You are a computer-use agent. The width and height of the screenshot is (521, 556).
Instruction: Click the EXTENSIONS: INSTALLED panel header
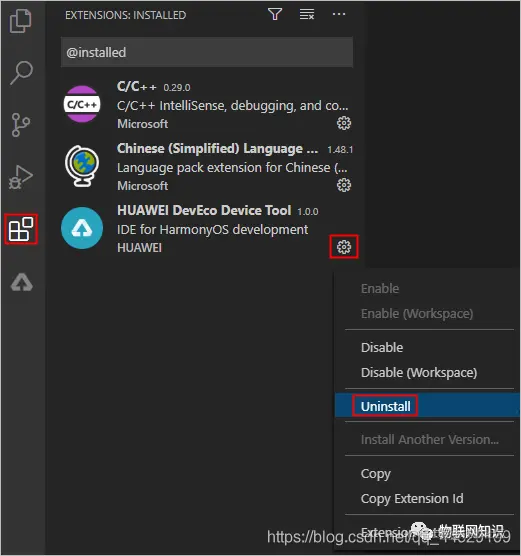[x=126, y=15]
